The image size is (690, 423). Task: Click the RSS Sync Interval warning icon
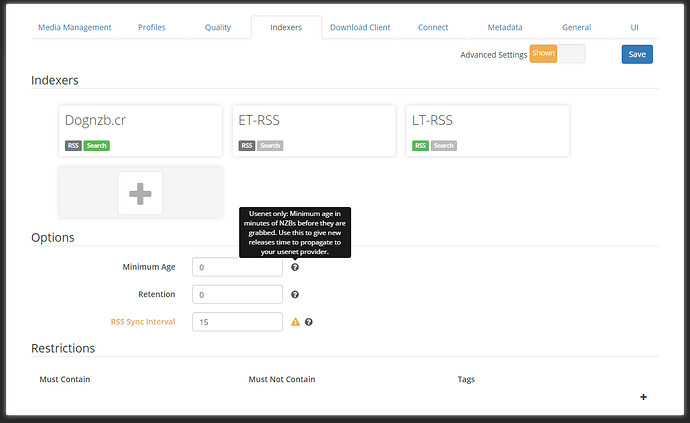(x=295, y=322)
